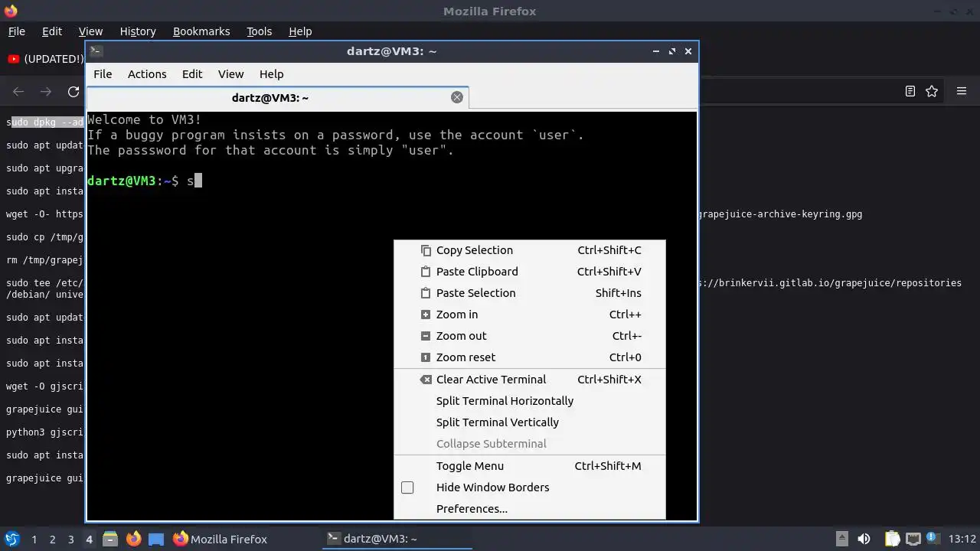Select Split Terminal Horizontally
Screen dimensions: 980x551
point(530,401)
